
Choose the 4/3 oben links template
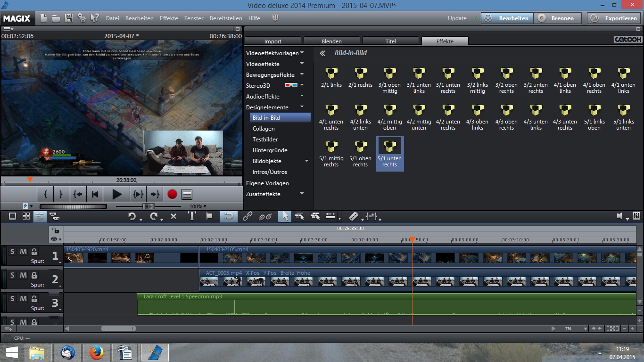click(477, 117)
